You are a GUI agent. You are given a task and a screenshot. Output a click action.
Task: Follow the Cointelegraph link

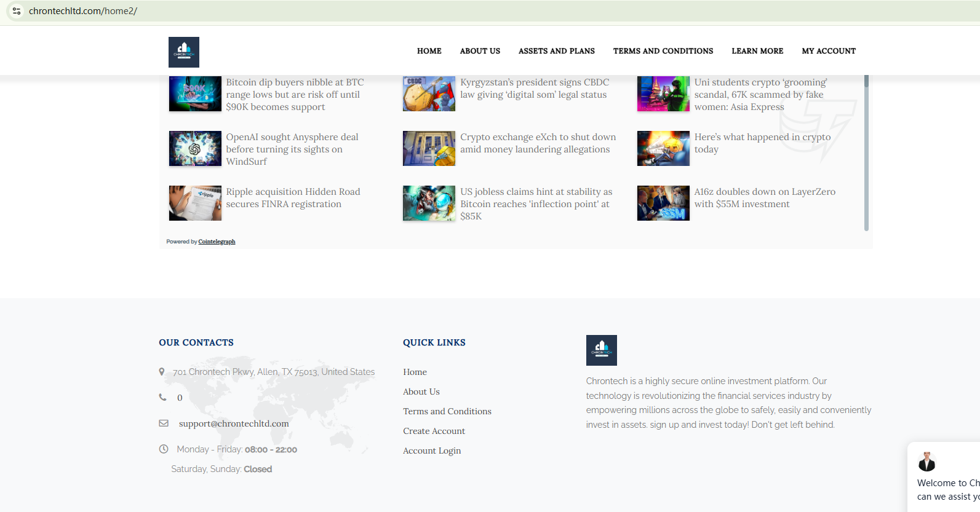click(217, 242)
